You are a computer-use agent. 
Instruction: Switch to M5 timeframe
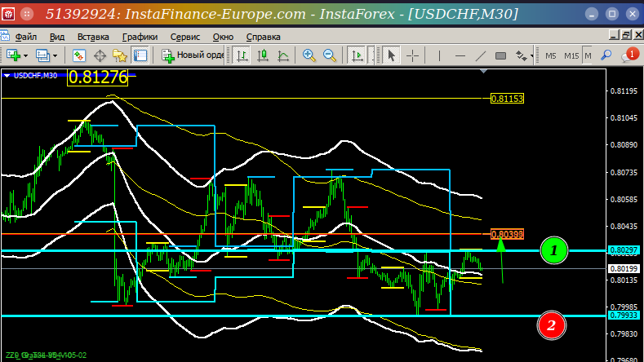click(x=551, y=55)
